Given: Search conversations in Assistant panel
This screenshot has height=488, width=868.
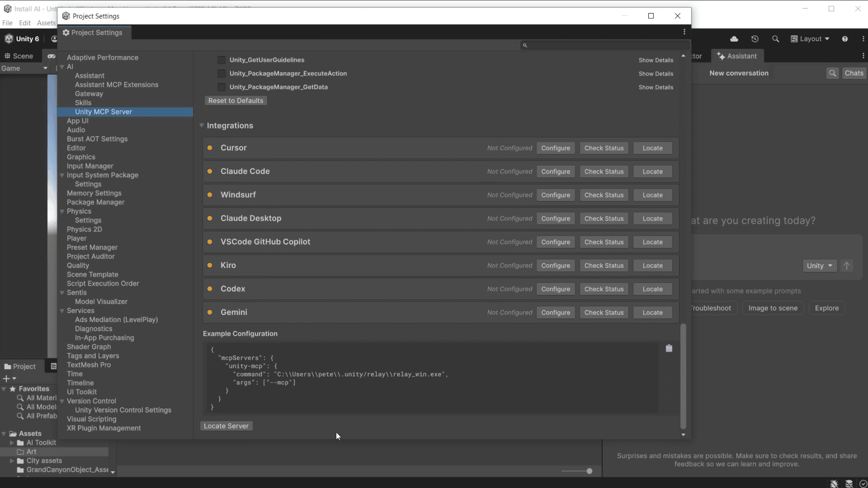Looking at the screenshot, I should point(832,73).
